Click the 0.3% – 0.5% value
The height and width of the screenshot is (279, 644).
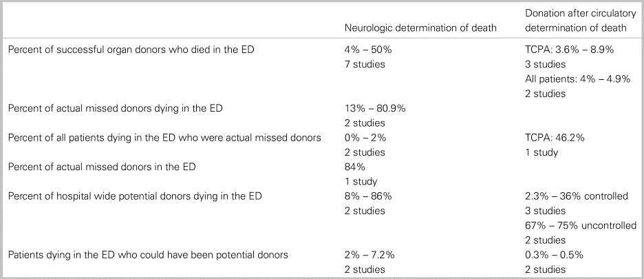click(x=554, y=255)
